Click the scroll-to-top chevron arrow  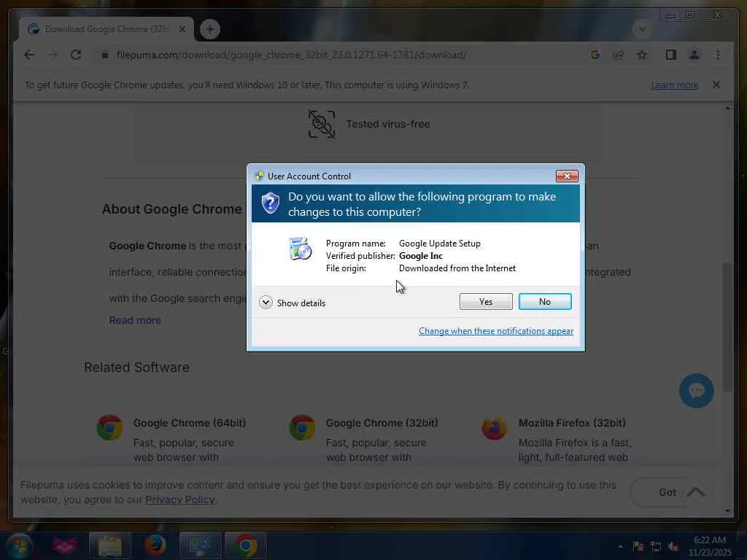coord(696,491)
